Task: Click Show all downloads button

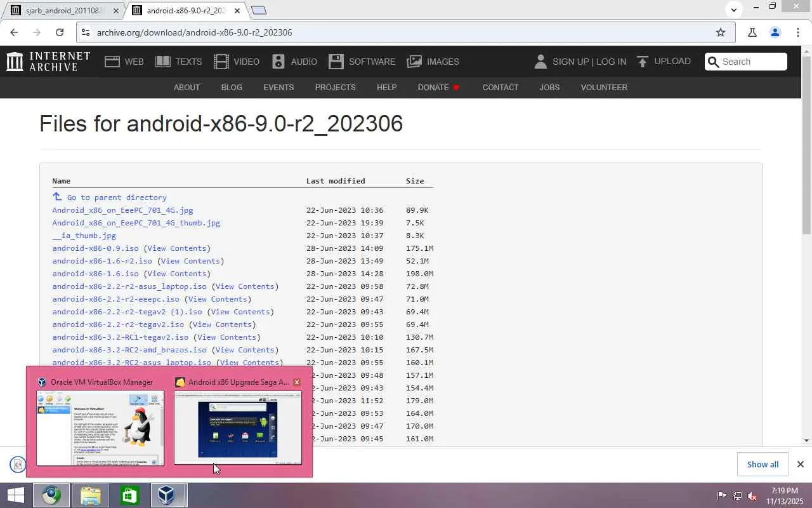Action: pyautogui.click(x=763, y=464)
